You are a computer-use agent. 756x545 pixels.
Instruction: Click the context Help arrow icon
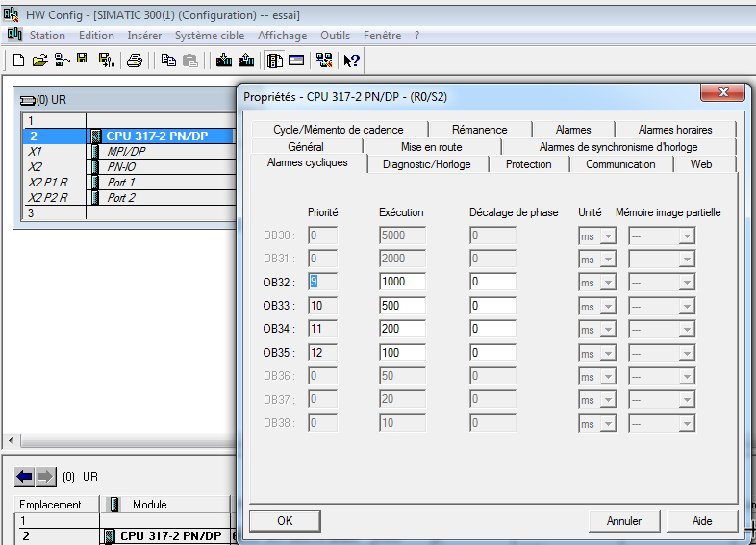click(x=352, y=61)
